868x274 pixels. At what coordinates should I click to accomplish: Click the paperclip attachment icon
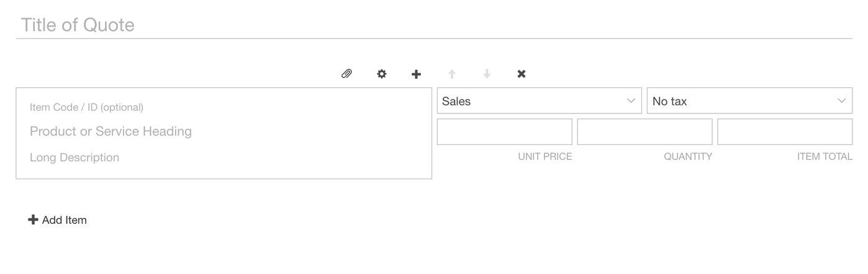(346, 74)
